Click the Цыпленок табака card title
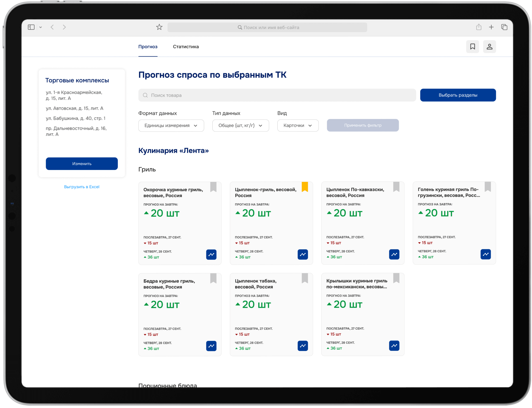Image resolution: width=532 pixels, height=408 pixels. pyautogui.click(x=256, y=284)
